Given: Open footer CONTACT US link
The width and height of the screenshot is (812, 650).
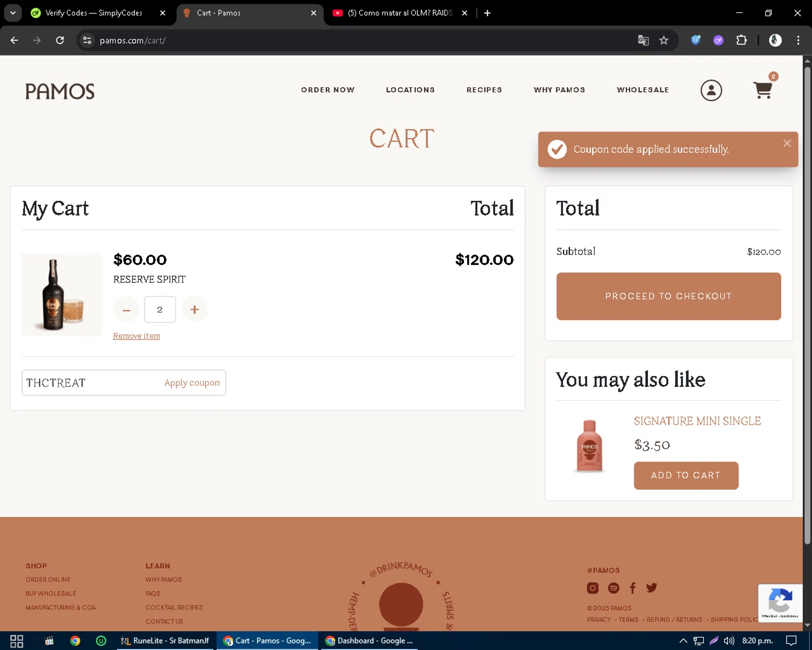Looking at the screenshot, I should 164,621.
